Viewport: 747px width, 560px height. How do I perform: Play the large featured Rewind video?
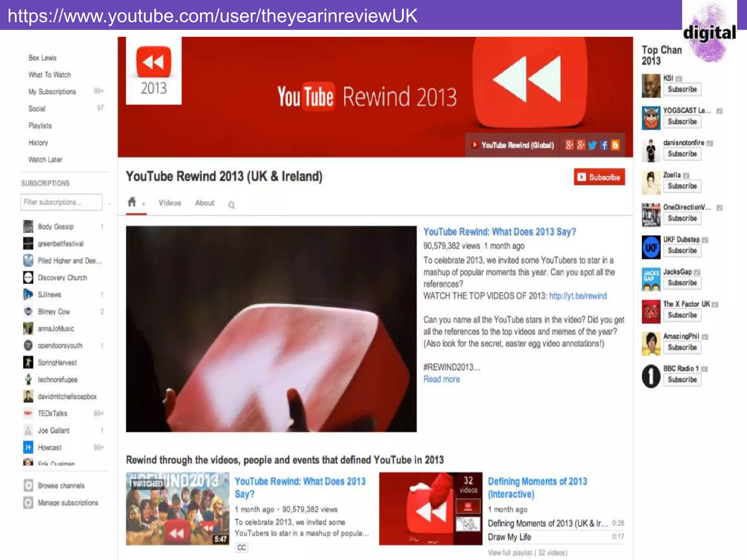271,329
